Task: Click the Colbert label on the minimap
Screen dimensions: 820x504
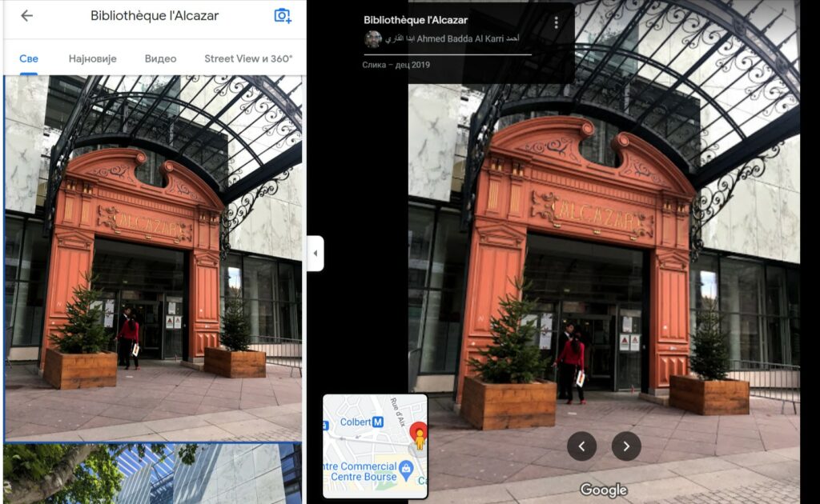Action: pos(355,422)
